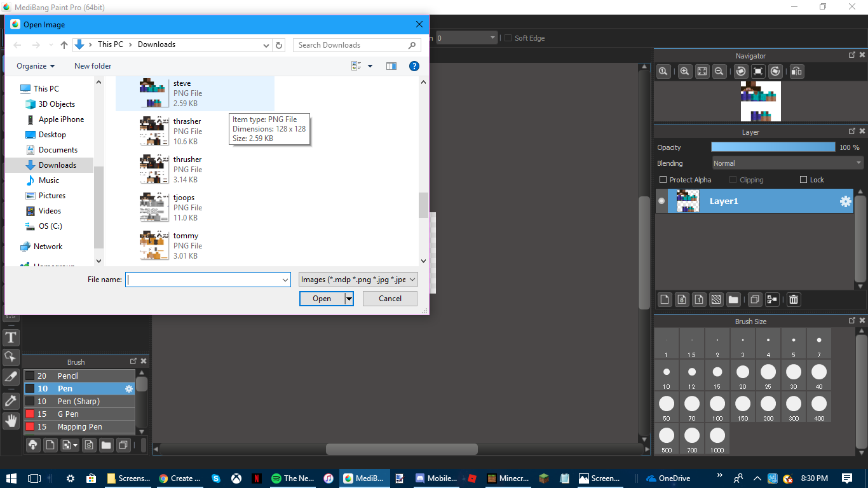This screenshot has height=488, width=868.
Task: Add brush folder in Brush panel
Action: (106, 445)
